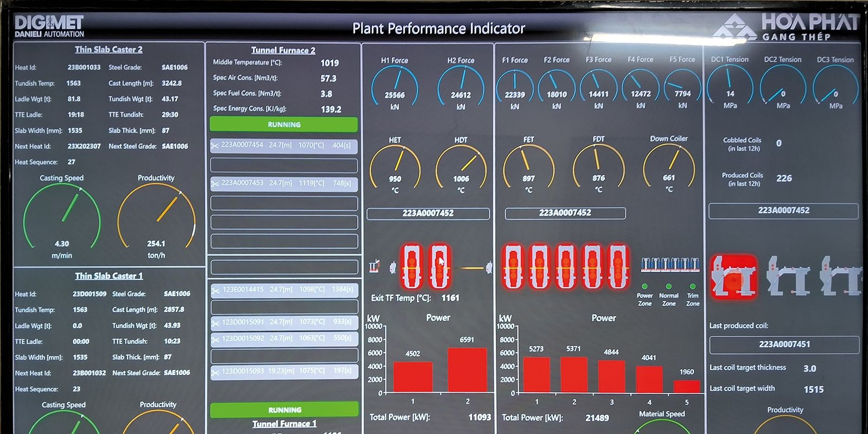Click scissors icon on slab 223A0007454
This screenshot has width=868, height=434.
[215, 146]
